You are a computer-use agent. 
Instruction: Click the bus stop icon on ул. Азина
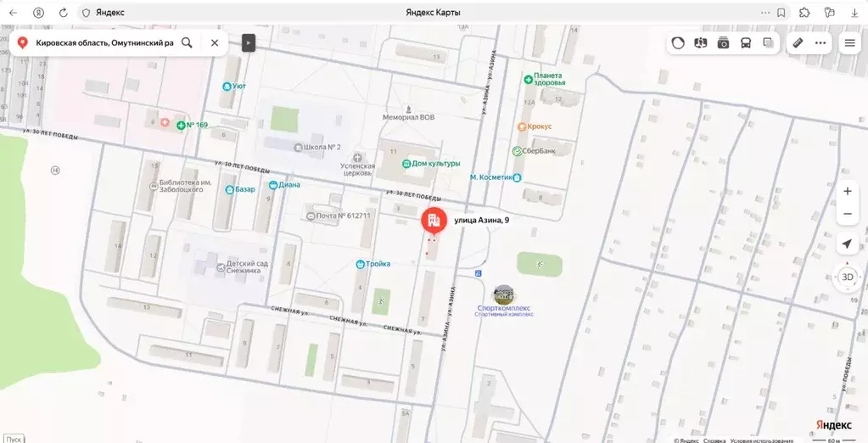click(x=478, y=273)
